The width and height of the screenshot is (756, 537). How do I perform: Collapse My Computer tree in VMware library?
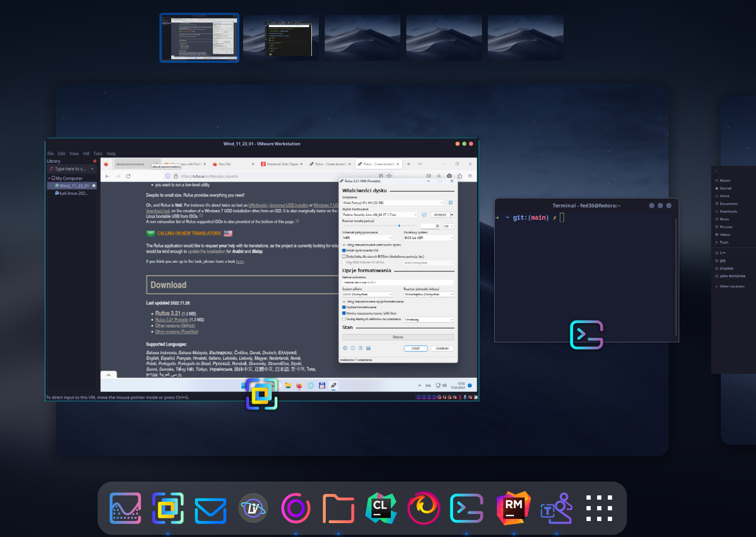point(49,178)
